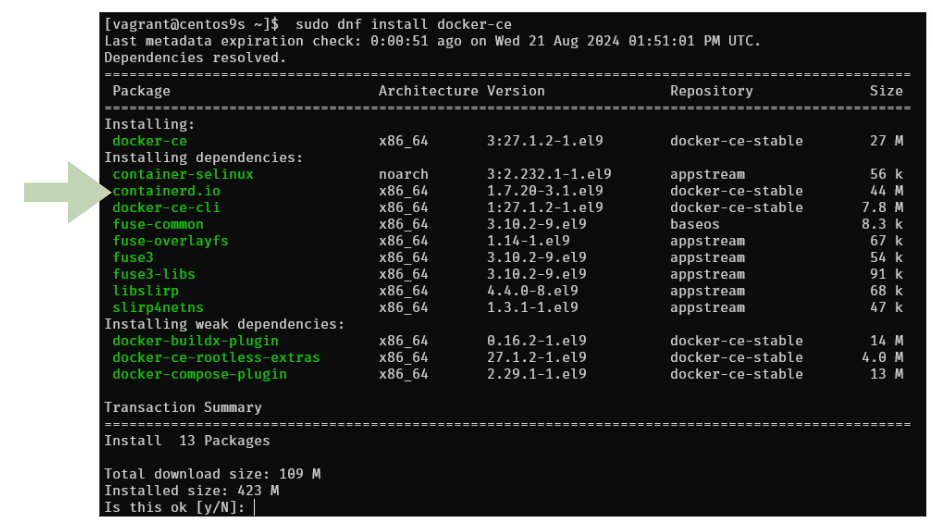
Task: Click the docker-ce-cli package entry
Action: tap(165, 208)
